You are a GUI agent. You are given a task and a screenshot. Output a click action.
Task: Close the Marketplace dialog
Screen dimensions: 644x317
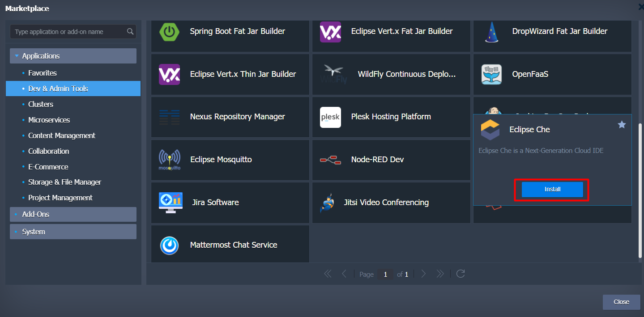click(621, 302)
